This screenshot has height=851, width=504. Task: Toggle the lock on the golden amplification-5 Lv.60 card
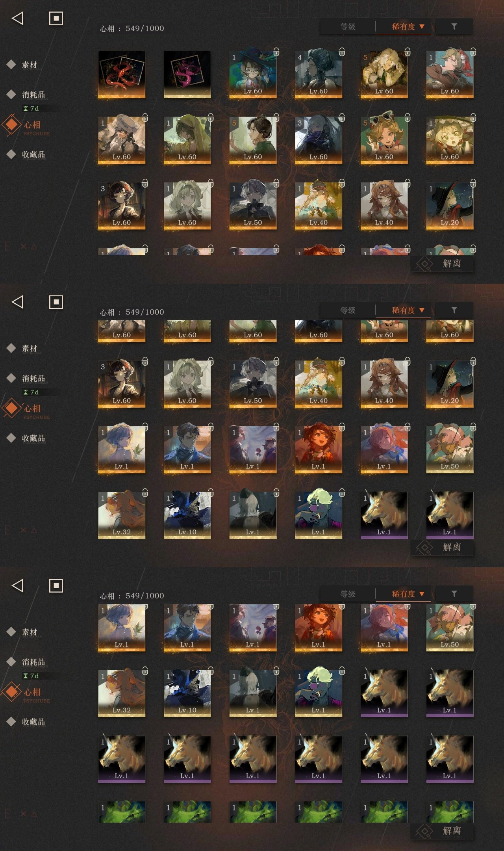coord(408,52)
